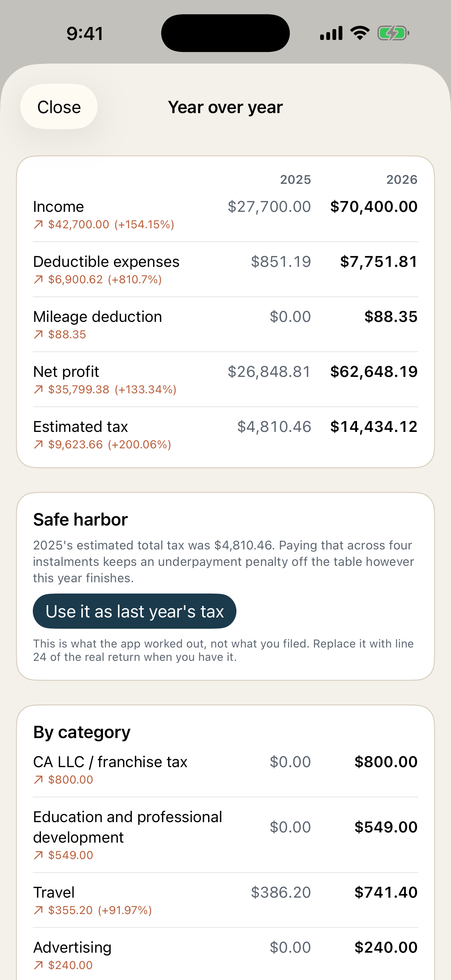Tap the Close button
The height and width of the screenshot is (980, 451).
59,107
